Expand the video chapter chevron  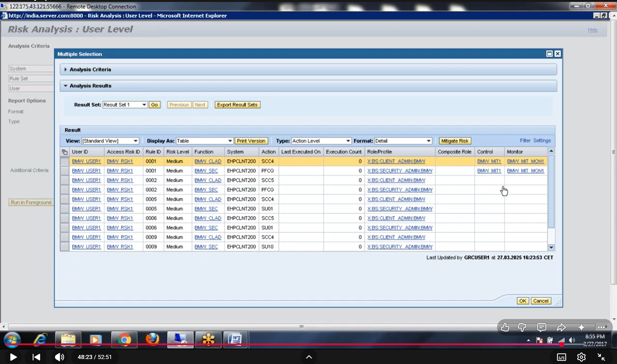pyautogui.click(x=309, y=357)
